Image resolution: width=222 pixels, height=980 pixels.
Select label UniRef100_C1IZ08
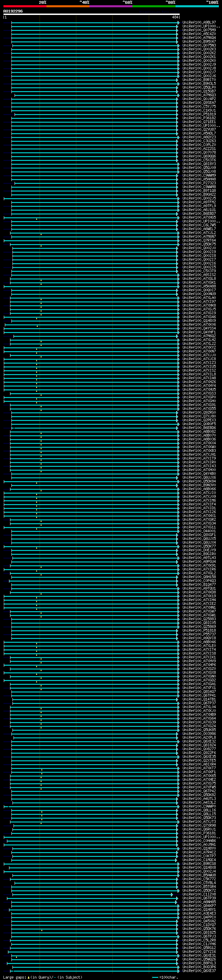coord(199,894)
